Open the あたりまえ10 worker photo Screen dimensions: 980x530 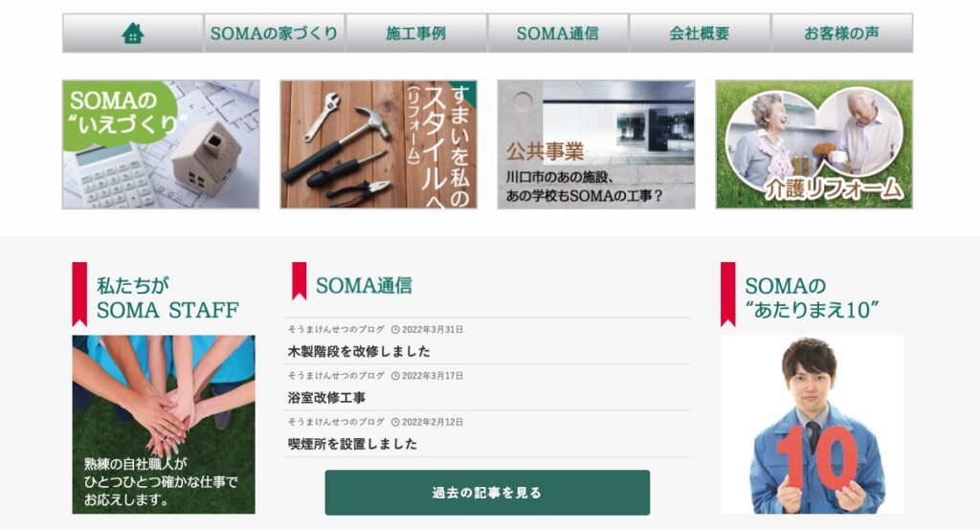coord(812,425)
